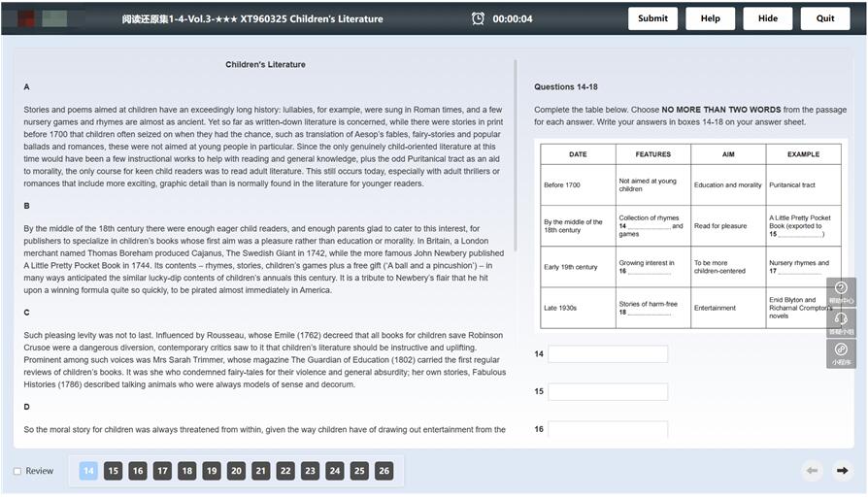Open the customer service headset icon
Screen dimensions: 868x498
(841, 322)
